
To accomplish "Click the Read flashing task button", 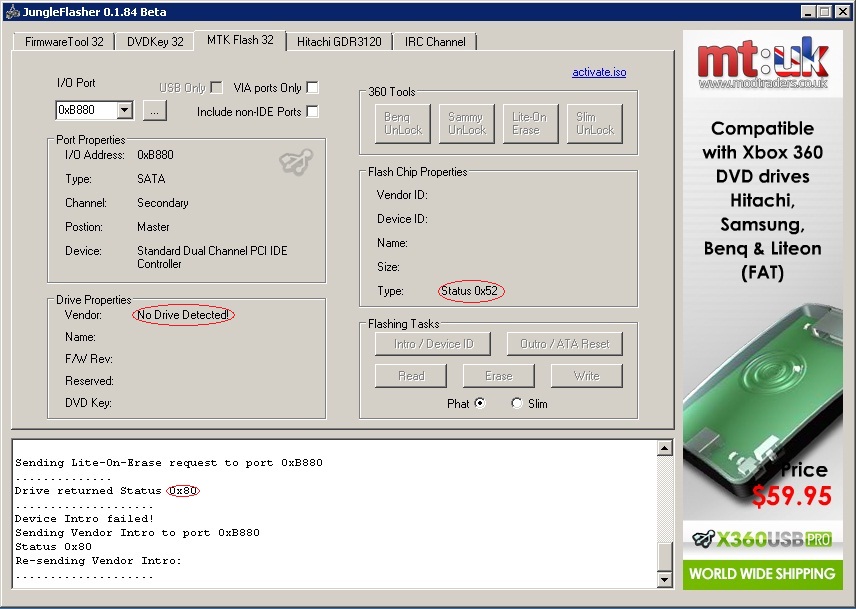I will point(411,376).
